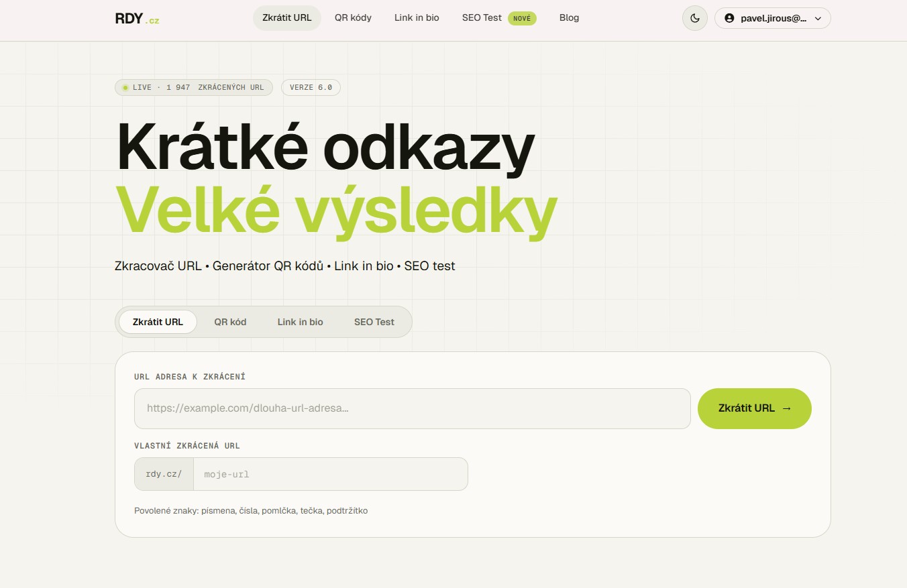The image size is (907, 588).
Task: Open the RDY.cz logo homepage
Action: (137, 19)
